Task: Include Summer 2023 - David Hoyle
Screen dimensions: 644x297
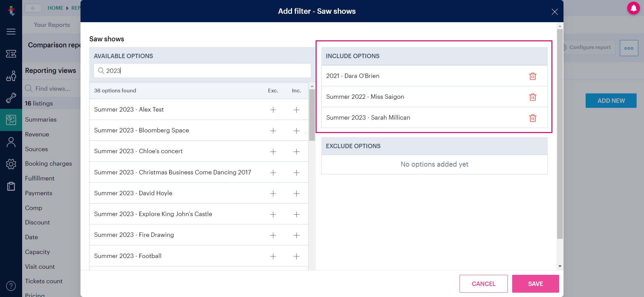Action: pyautogui.click(x=297, y=194)
